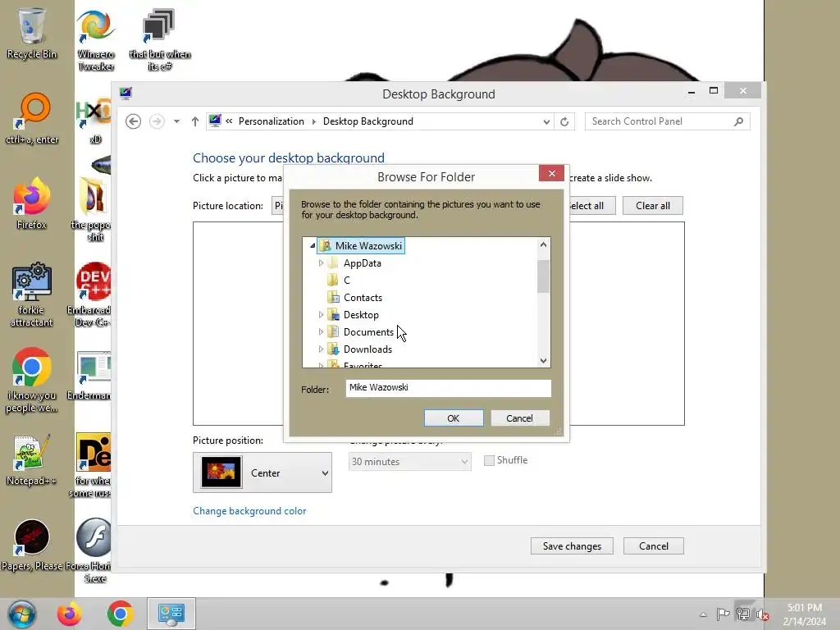Click the Save changes button

pos(572,546)
